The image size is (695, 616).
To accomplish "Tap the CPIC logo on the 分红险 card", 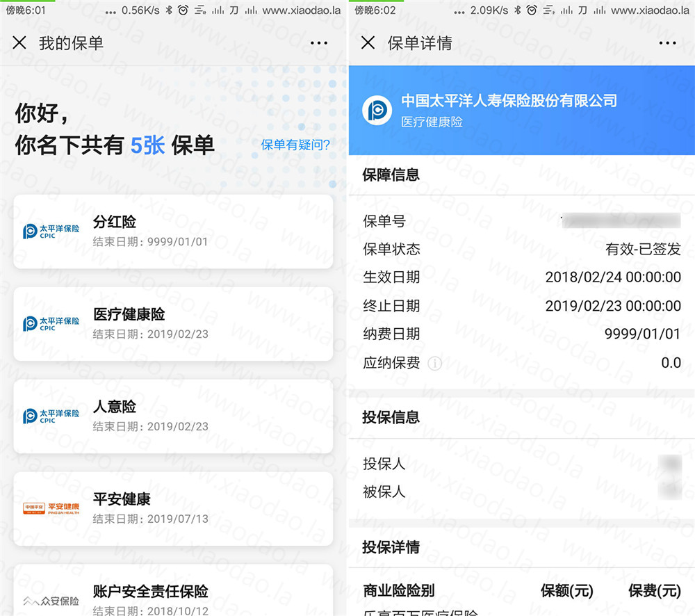I will click(51, 232).
